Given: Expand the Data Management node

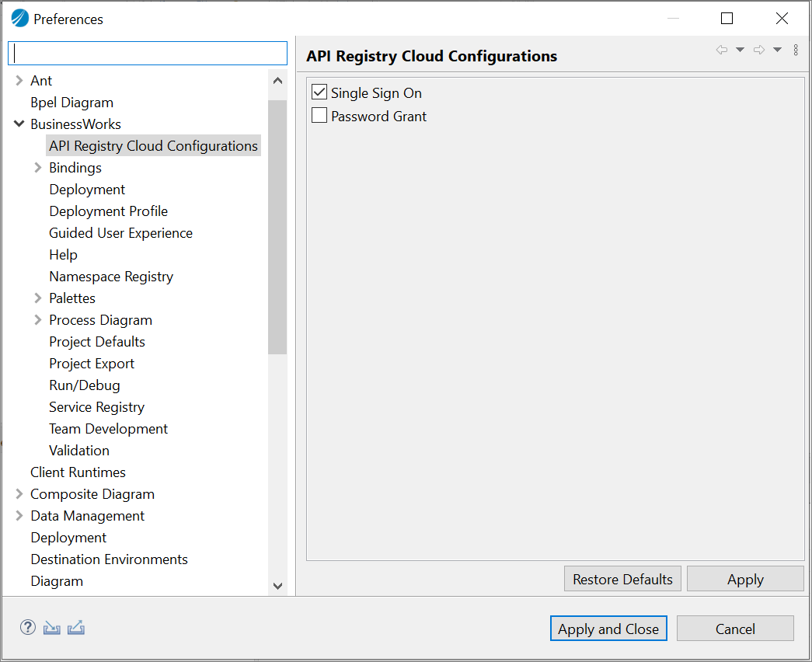Looking at the screenshot, I should (19, 515).
